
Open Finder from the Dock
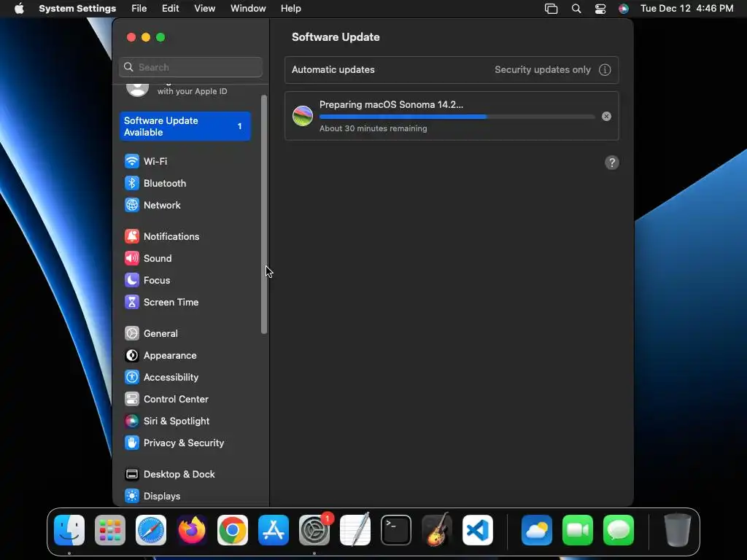pyautogui.click(x=69, y=530)
